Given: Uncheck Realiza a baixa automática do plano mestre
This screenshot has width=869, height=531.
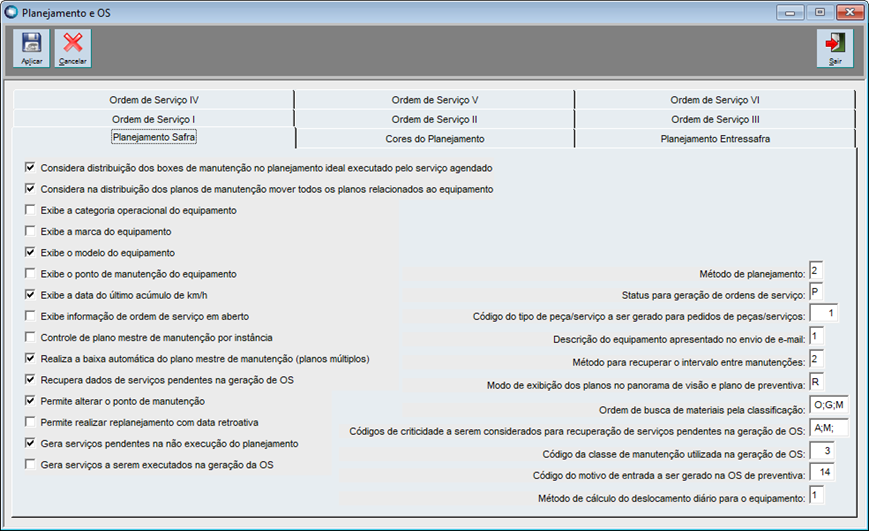Looking at the screenshot, I should [x=30, y=358].
